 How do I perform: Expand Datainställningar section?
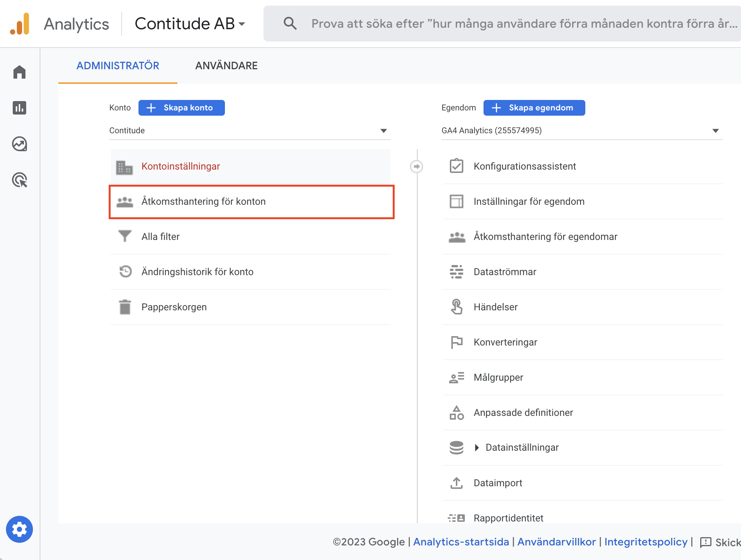click(x=522, y=447)
